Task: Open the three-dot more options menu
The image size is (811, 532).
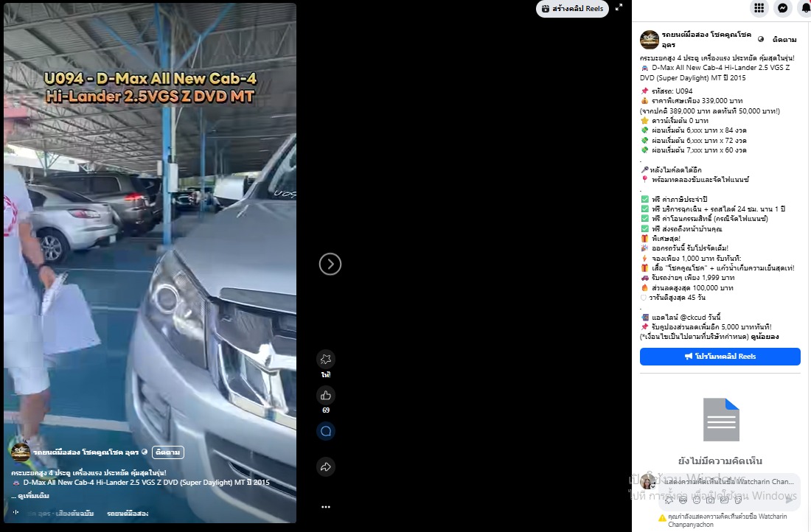Action: point(325,507)
